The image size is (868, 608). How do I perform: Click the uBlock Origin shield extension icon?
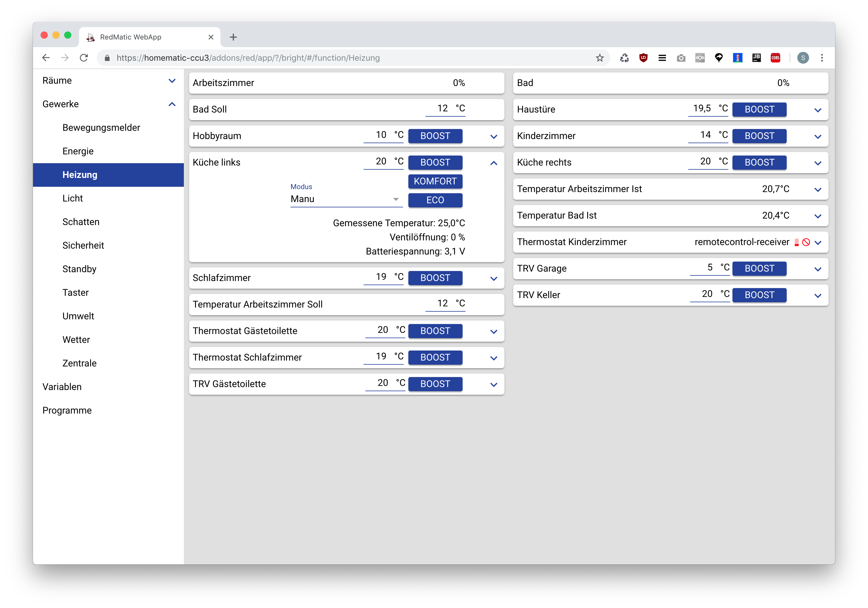pyautogui.click(x=643, y=58)
